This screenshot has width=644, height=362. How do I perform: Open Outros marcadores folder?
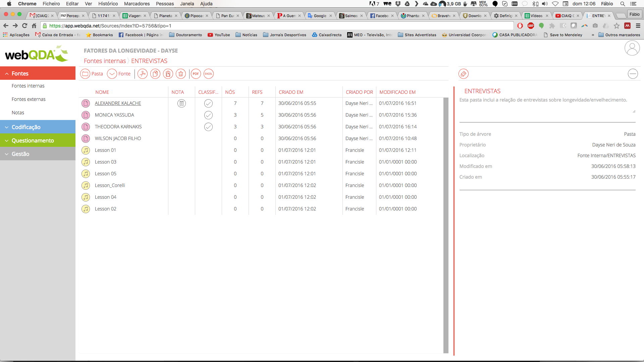(619, 35)
